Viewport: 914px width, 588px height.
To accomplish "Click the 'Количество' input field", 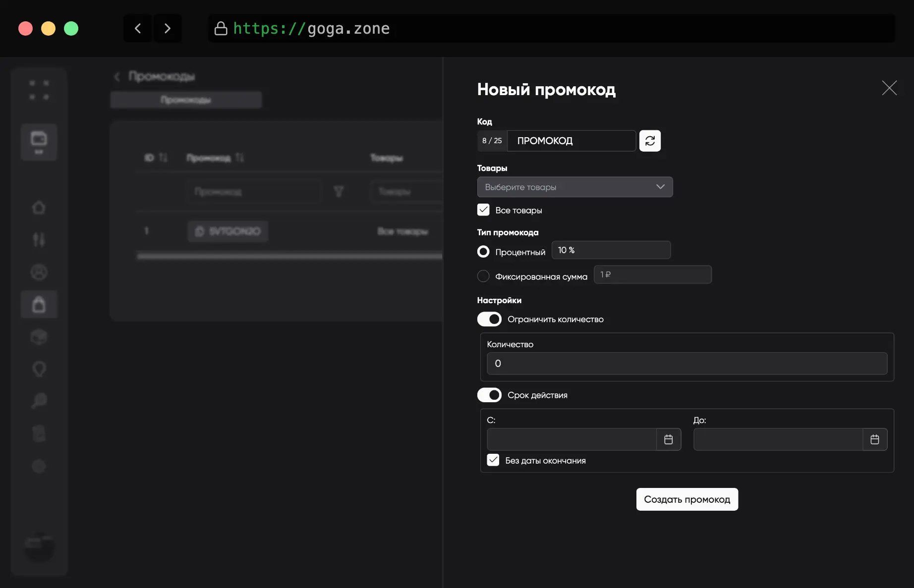I will click(x=686, y=364).
